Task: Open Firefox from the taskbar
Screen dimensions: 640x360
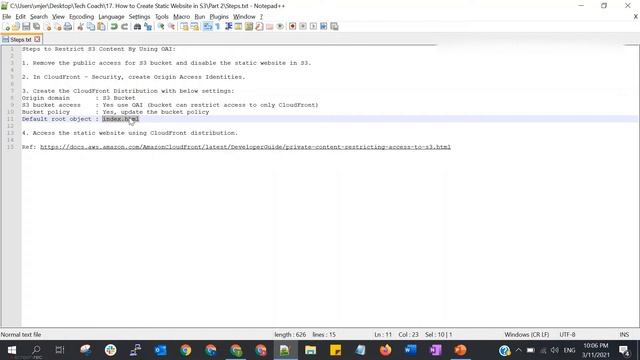Action: (x=385, y=350)
